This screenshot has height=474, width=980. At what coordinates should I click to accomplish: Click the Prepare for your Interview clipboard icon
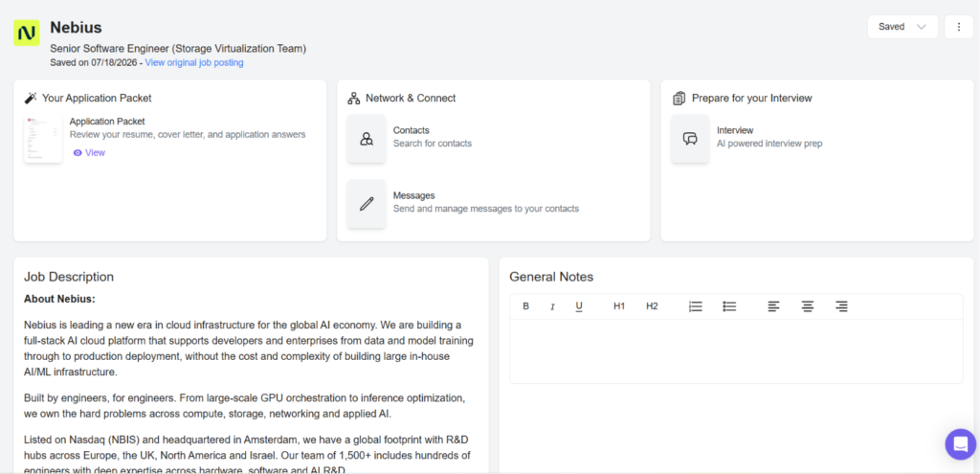(x=679, y=99)
